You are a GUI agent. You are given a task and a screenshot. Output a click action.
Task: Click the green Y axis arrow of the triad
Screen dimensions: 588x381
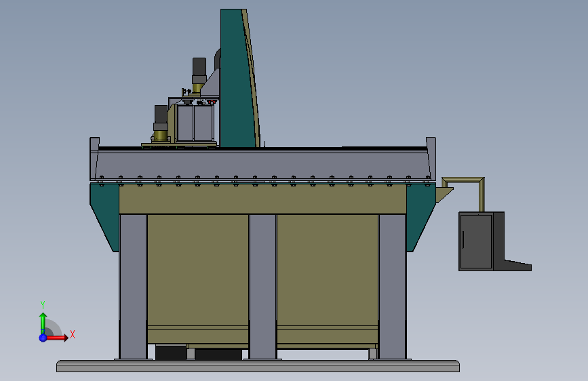43,323
